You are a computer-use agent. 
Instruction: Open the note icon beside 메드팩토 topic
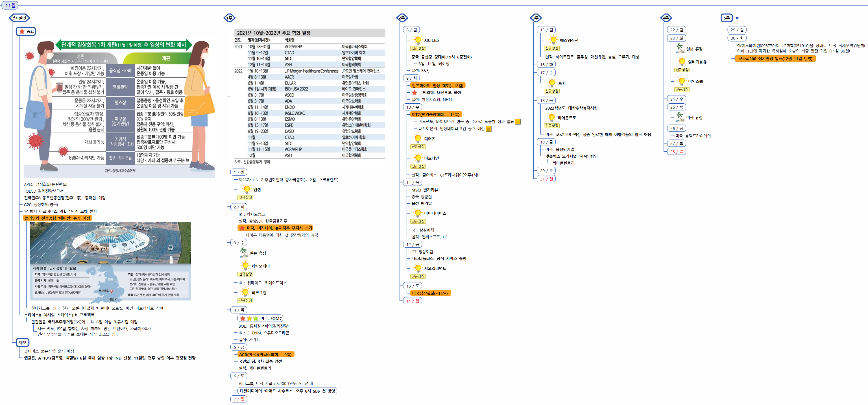click(x=518, y=122)
